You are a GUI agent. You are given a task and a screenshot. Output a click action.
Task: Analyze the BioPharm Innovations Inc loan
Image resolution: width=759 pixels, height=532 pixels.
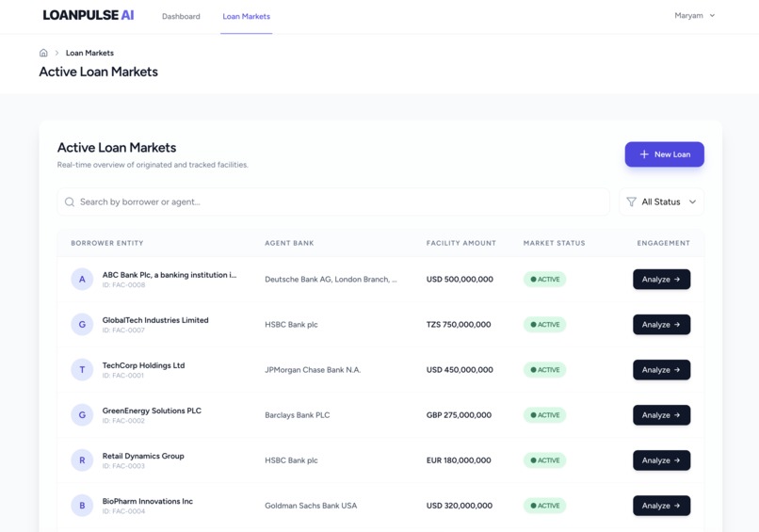662,506
